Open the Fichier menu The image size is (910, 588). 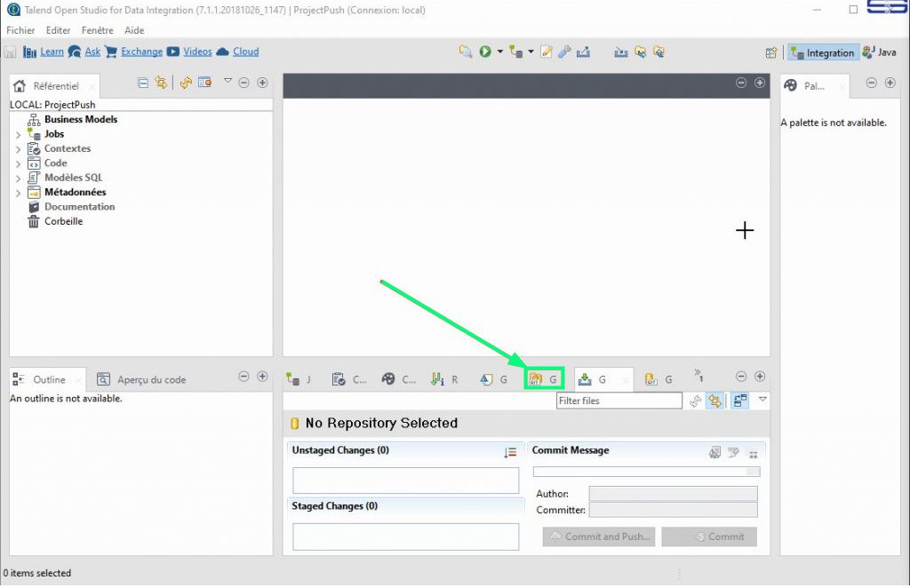20,30
